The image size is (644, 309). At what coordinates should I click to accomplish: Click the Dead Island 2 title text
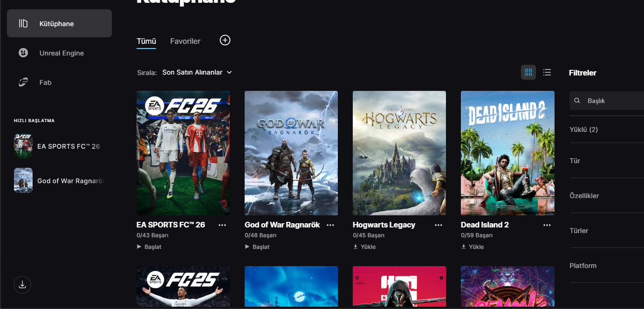click(x=485, y=225)
